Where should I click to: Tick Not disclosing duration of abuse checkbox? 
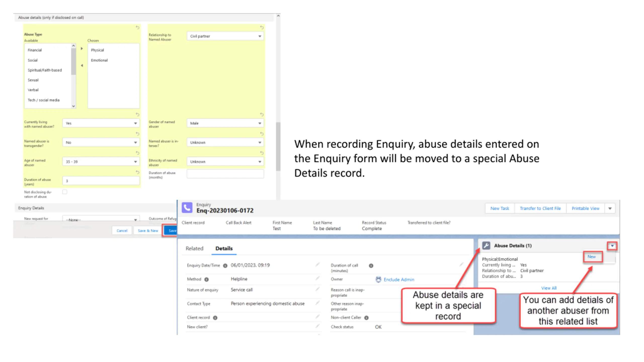pyautogui.click(x=65, y=192)
